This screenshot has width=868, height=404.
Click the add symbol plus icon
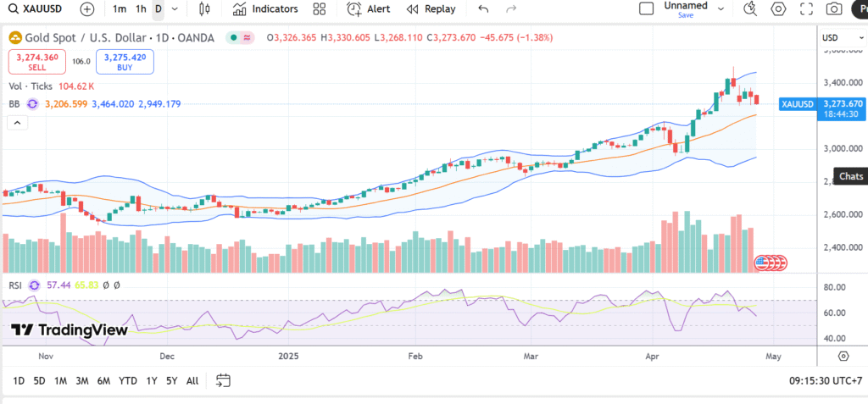[x=87, y=9]
